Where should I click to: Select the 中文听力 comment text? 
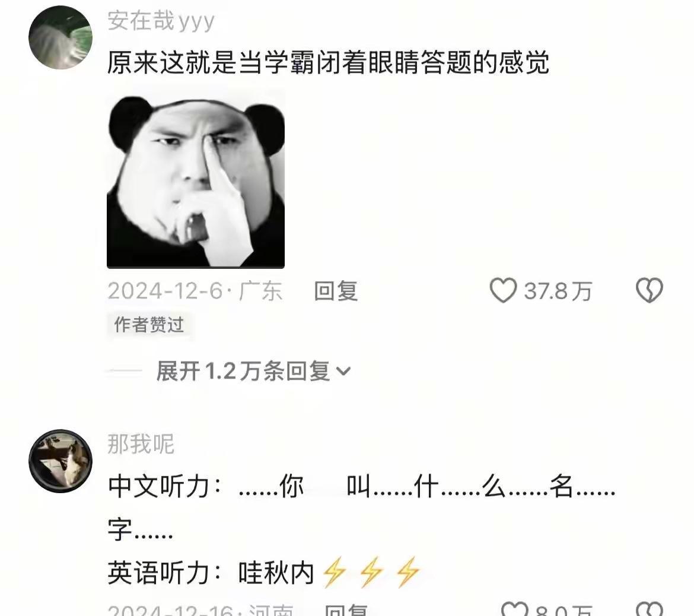tap(361, 507)
